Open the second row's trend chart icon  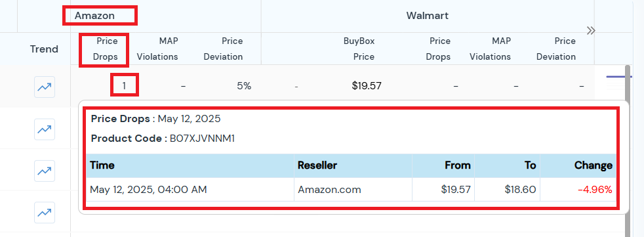[45, 129]
